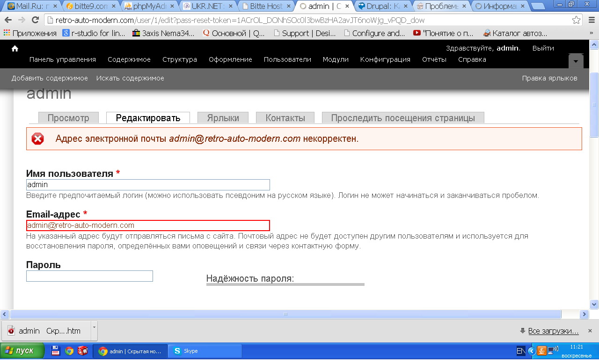599x364 pixels.
Task: Click the Пароль input field
Action: click(x=89, y=276)
